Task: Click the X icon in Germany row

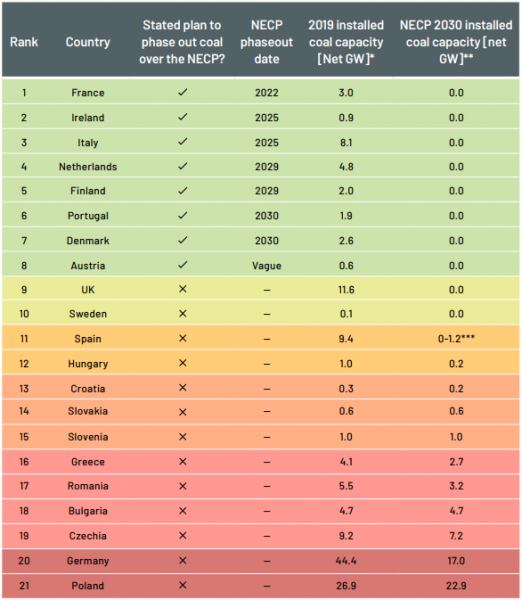Action: point(183,561)
